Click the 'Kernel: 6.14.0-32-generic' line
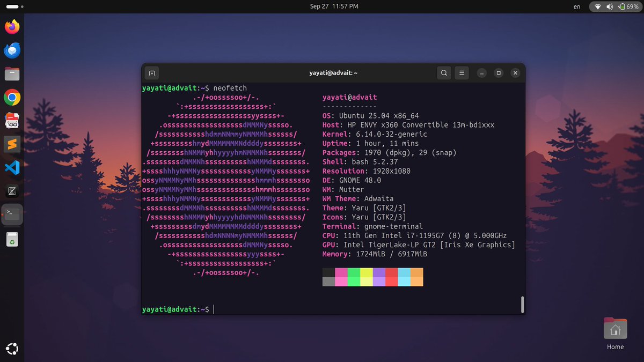Screen dimensions: 644x362 click(x=375, y=134)
